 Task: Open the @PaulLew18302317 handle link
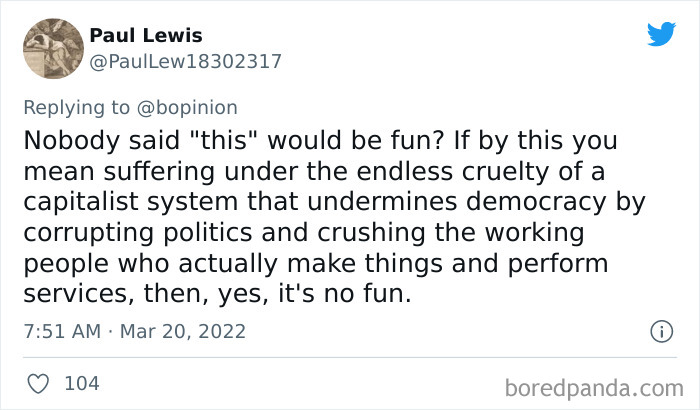click(x=185, y=61)
